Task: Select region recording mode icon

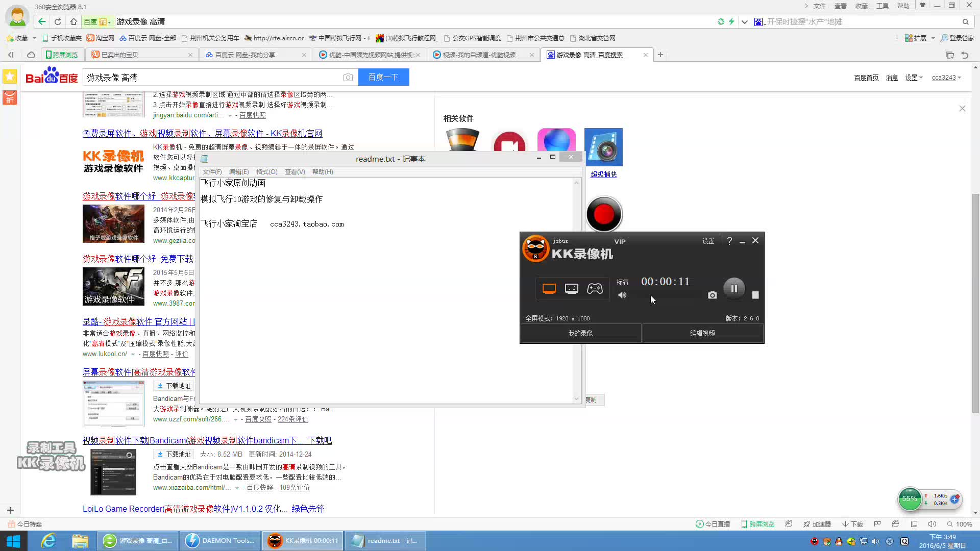Action: pyautogui.click(x=572, y=289)
